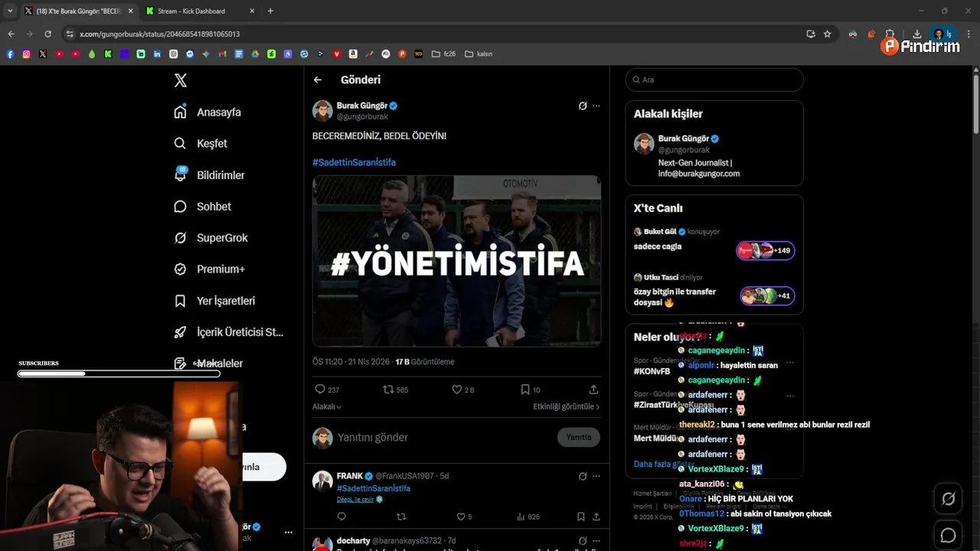Repost FRANK's reply
This screenshot has width=980, height=551.
(400, 517)
